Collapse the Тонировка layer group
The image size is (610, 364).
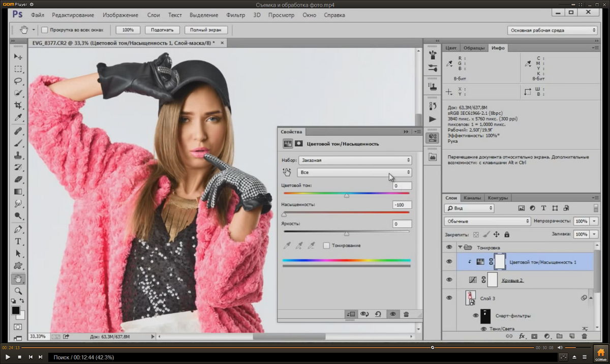click(461, 248)
